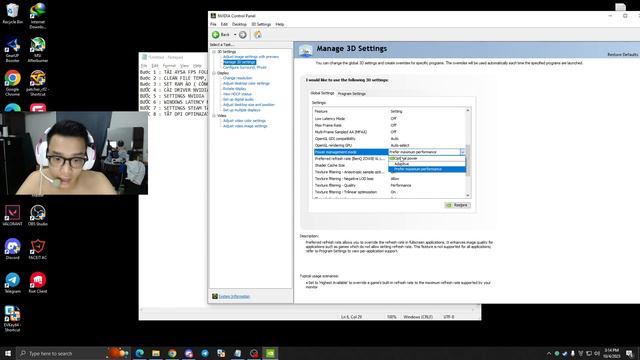
Task: Open MSI Afterburner desktop shortcut
Action: tap(38, 50)
